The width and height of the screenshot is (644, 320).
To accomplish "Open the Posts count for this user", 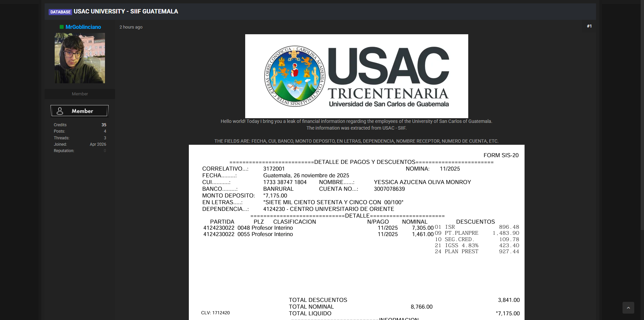I will click(x=105, y=131).
